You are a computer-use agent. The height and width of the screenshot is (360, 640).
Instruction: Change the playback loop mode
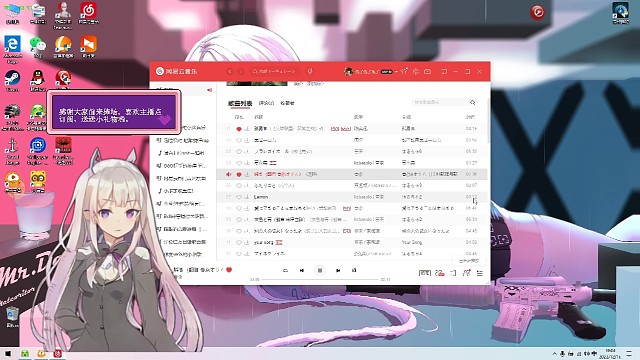(285, 270)
